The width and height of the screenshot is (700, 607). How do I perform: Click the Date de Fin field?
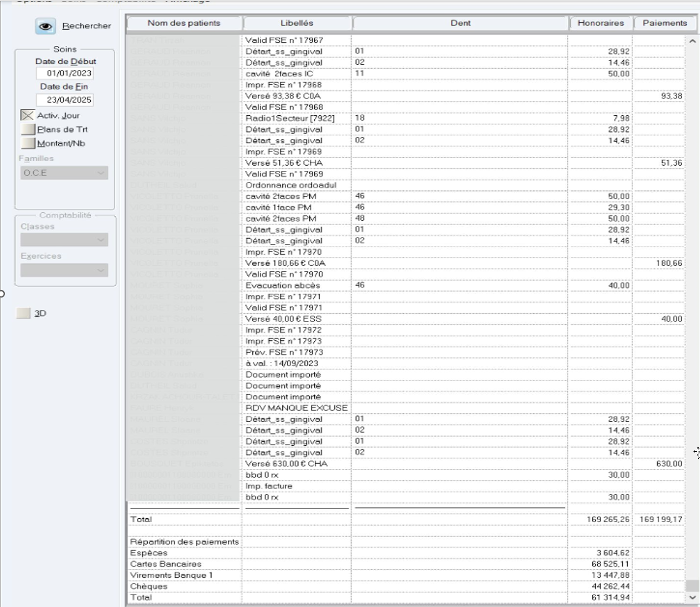pos(65,100)
